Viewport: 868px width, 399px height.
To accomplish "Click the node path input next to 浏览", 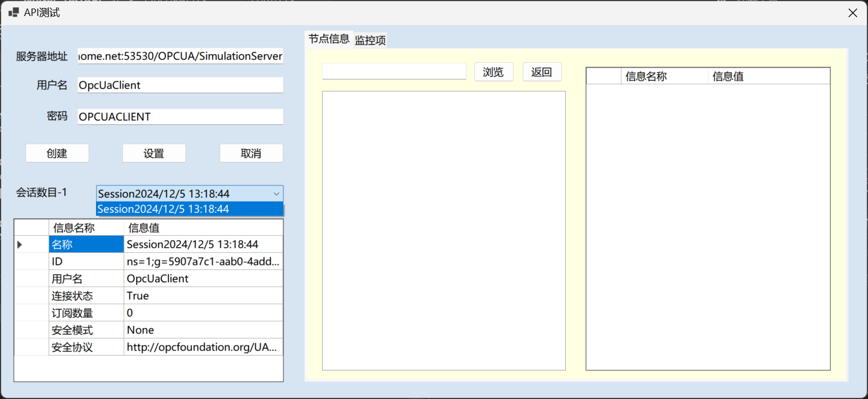I will (x=394, y=71).
